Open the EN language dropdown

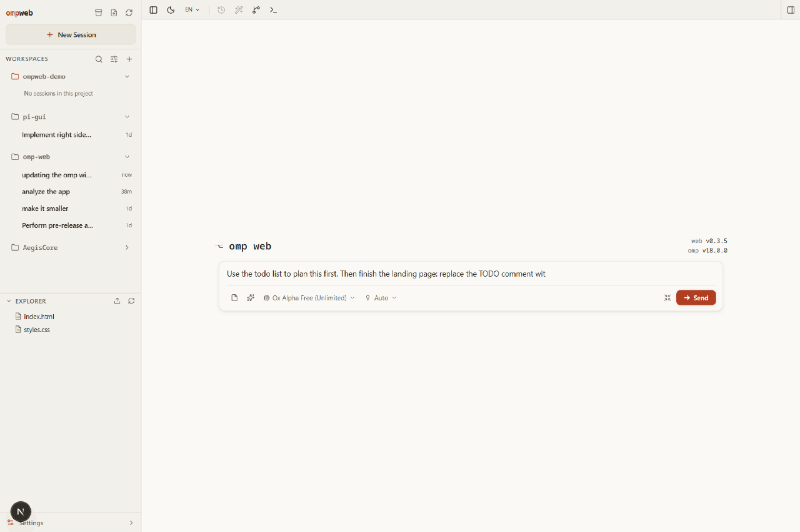click(x=192, y=10)
